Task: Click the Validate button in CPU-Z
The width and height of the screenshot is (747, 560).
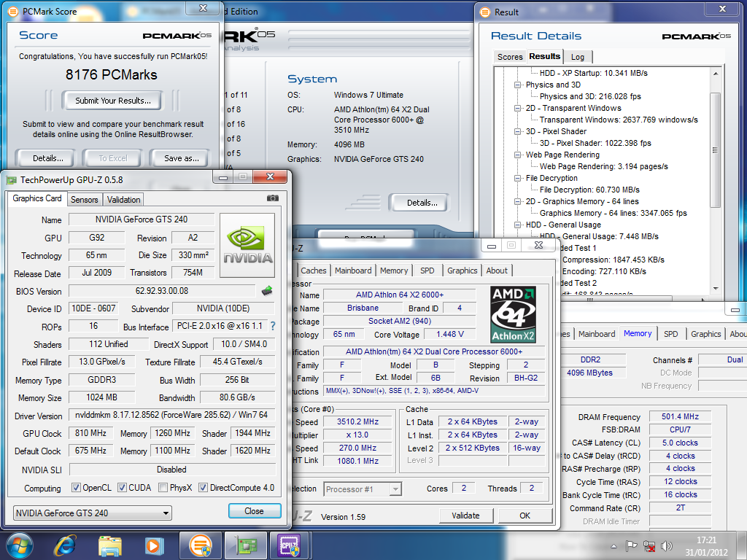Action: 465,516
